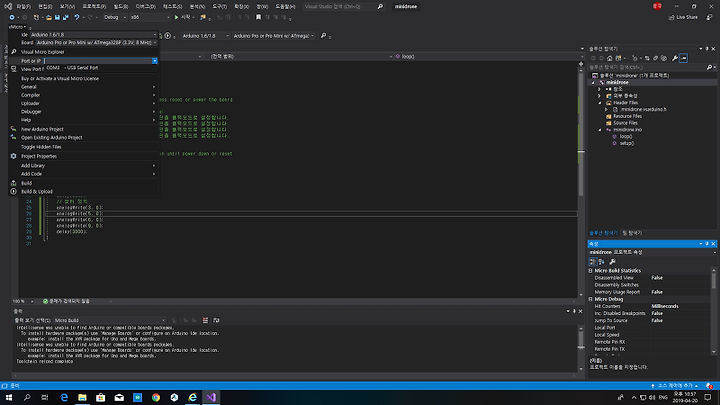The image size is (720, 405).
Task: Collapse Micro Debug property group
Action: point(591,299)
